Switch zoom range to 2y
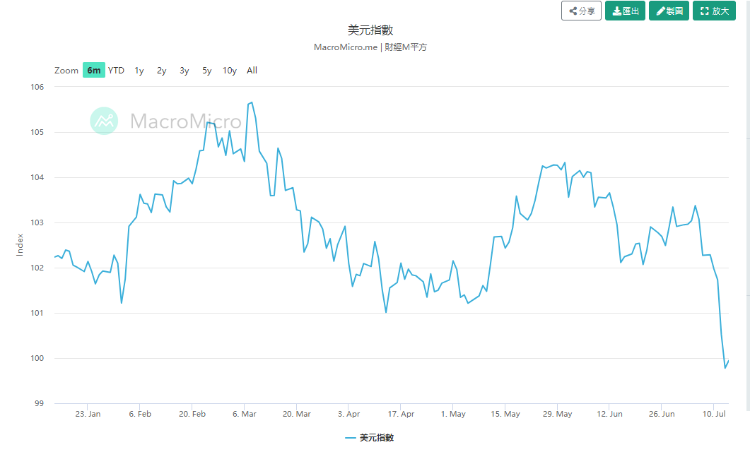 click(162, 71)
